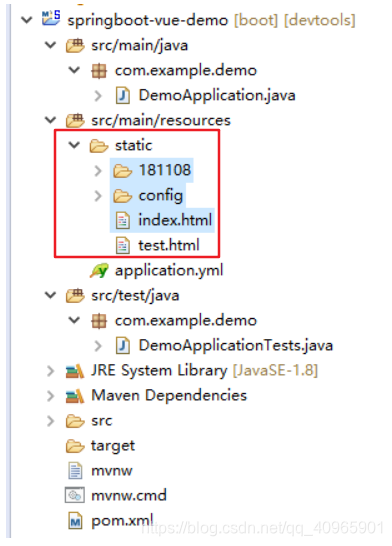Click the springboot-vue-demo project icon
Screen dimensions: 392x546
(51, 17)
